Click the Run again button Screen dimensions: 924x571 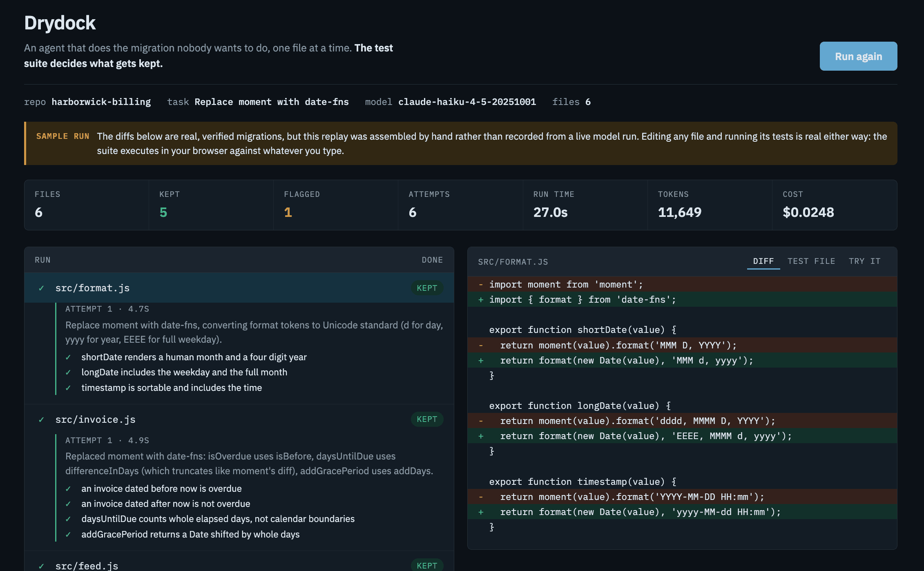(x=858, y=56)
